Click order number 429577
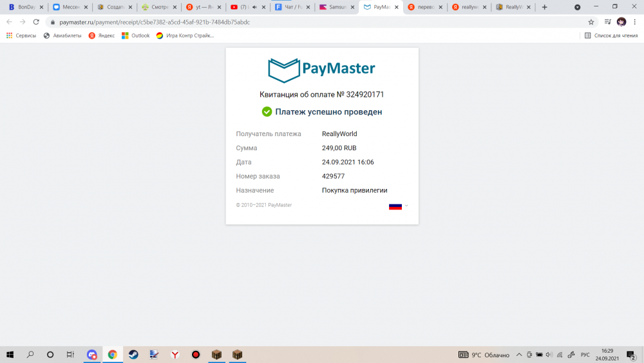Viewport: 644px width, 363px height. click(x=333, y=176)
